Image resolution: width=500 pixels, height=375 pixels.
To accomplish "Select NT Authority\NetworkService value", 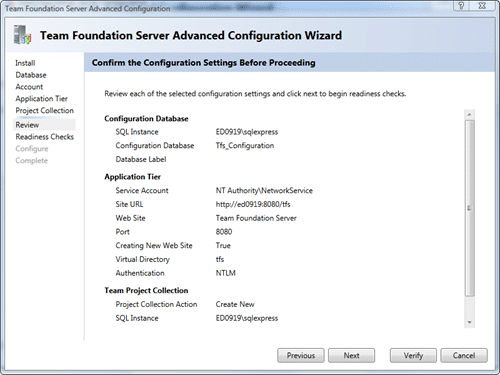I will pos(264,191).
